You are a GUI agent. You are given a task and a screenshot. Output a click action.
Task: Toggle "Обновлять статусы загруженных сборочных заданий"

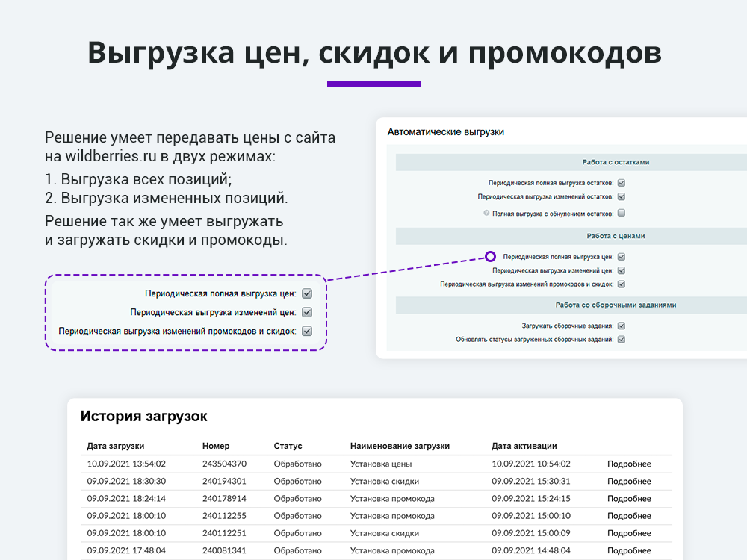(620, 338)
